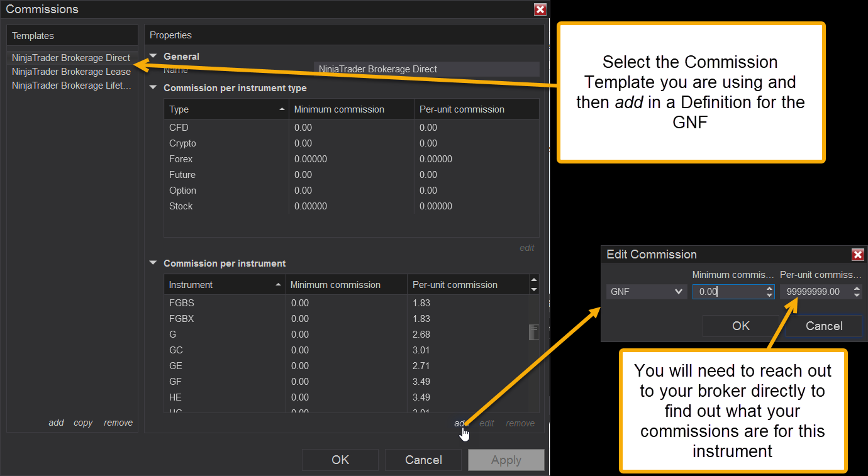Collapse the Commission per instrument type section
Screen dimensions: 868x476
153,87
